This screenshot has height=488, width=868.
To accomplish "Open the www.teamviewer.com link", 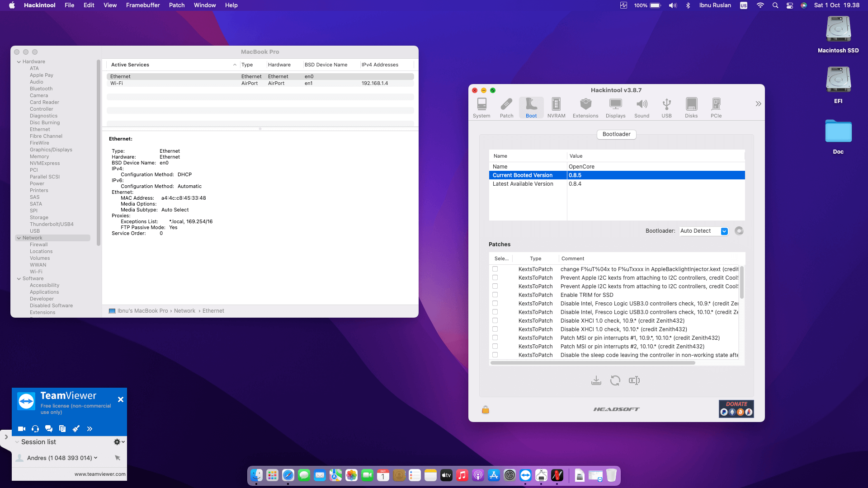I will [x=100, y=474].
